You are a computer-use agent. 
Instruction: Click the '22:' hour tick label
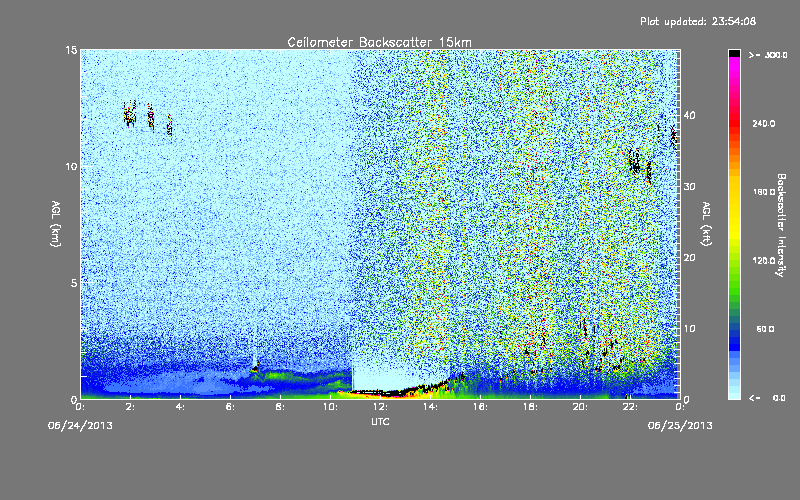click(630, 407)
